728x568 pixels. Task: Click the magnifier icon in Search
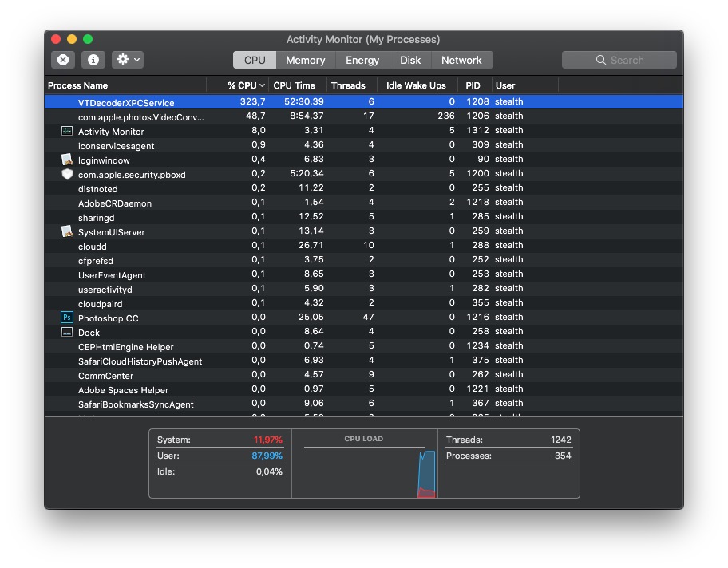(x=601, y=61)
